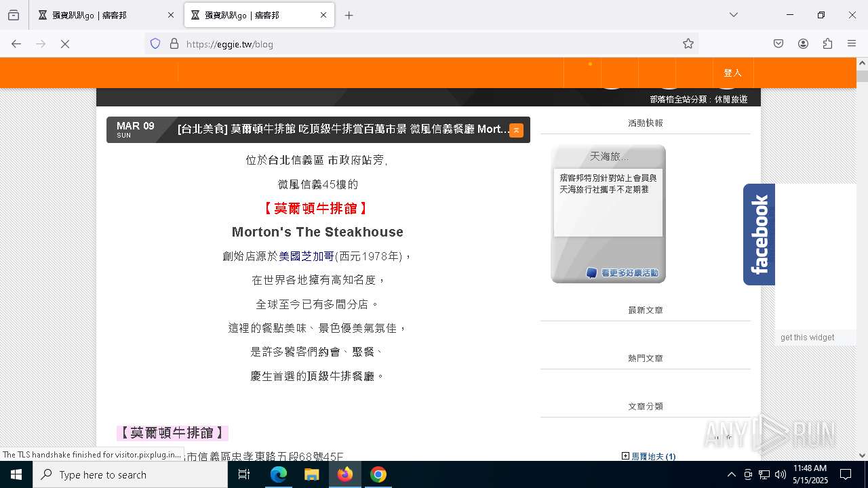
Task: Click the Type here to search box
Action: click(x=130, y=474)
